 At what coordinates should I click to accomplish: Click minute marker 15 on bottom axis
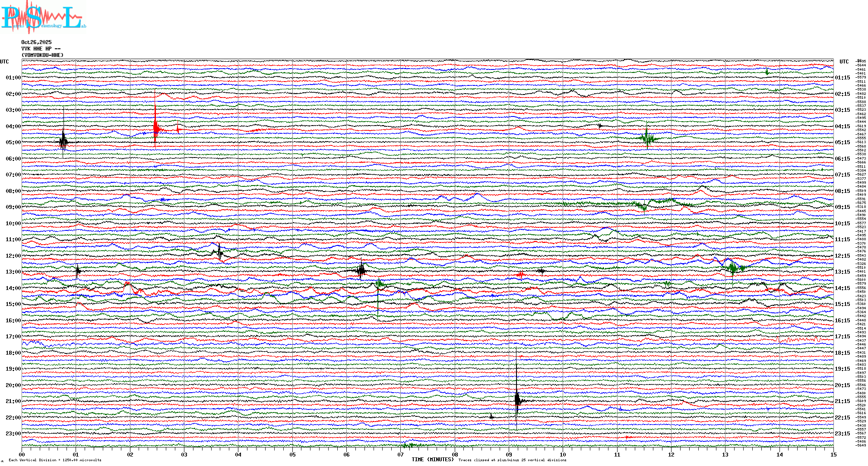pos(833,454)
